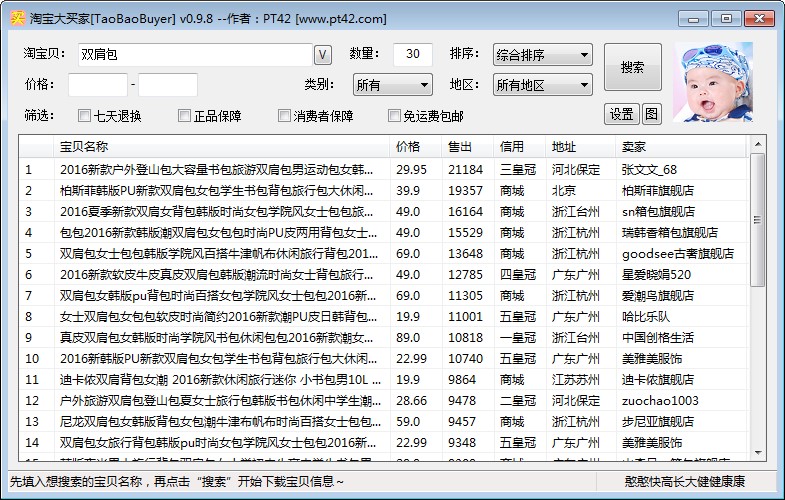The image size is (785, 500).
Task: Check the 消费者保障 filter option
Action: (x=285, y=116)
